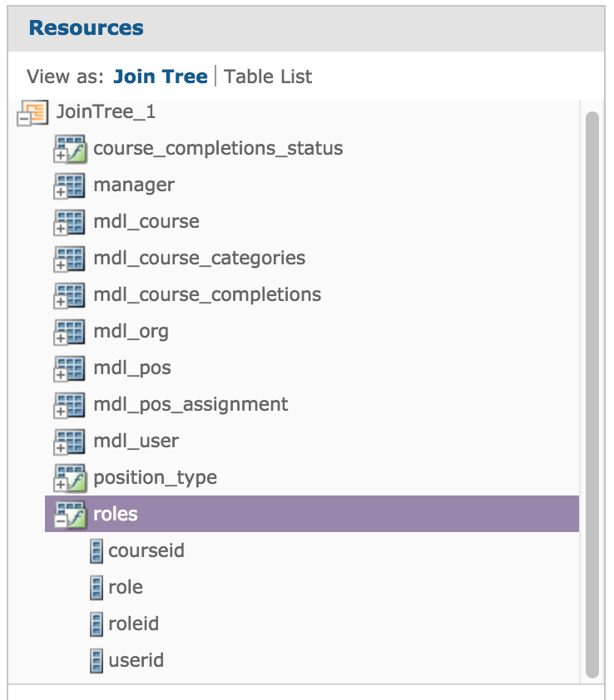
Task: Switch to Table List view
Action: (x=268, y=77)
